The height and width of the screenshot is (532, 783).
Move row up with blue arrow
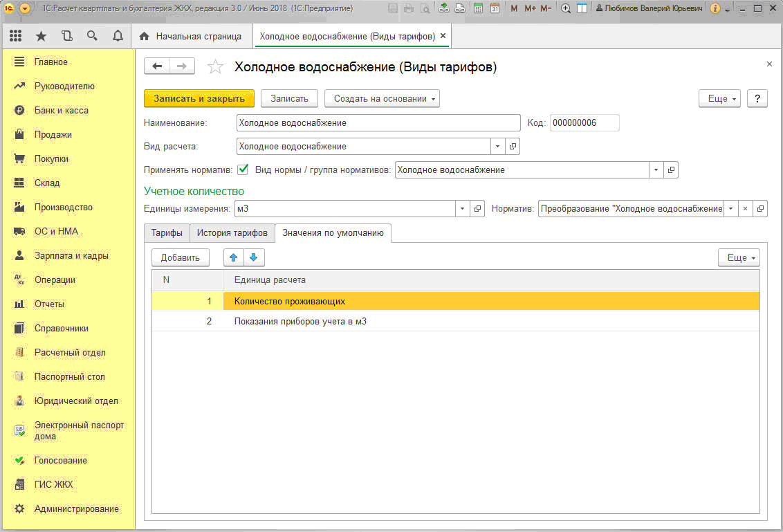[233, 257]
